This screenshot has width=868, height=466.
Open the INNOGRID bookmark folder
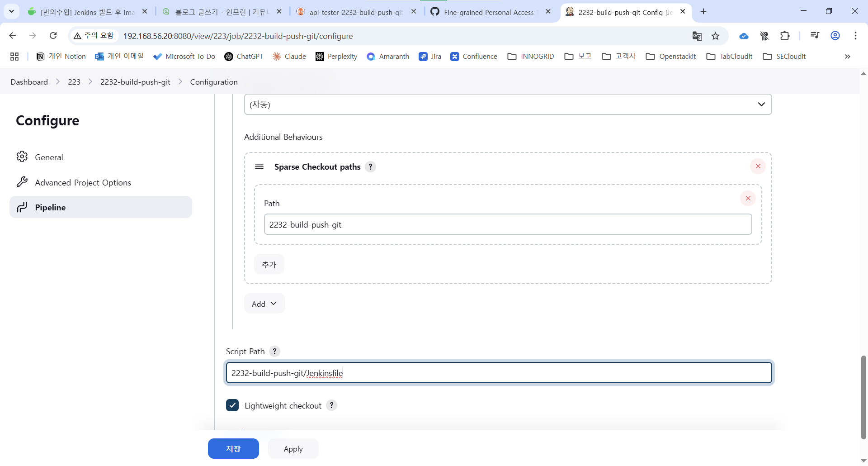pos(531,57)
